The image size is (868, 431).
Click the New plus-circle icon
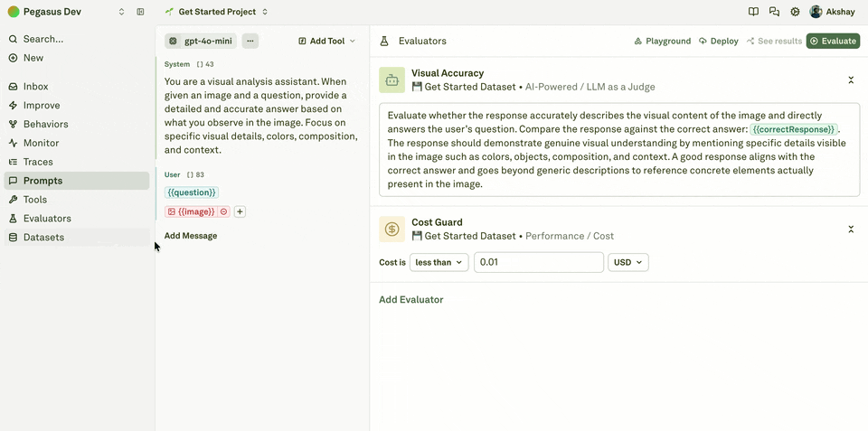pos(14,58)
